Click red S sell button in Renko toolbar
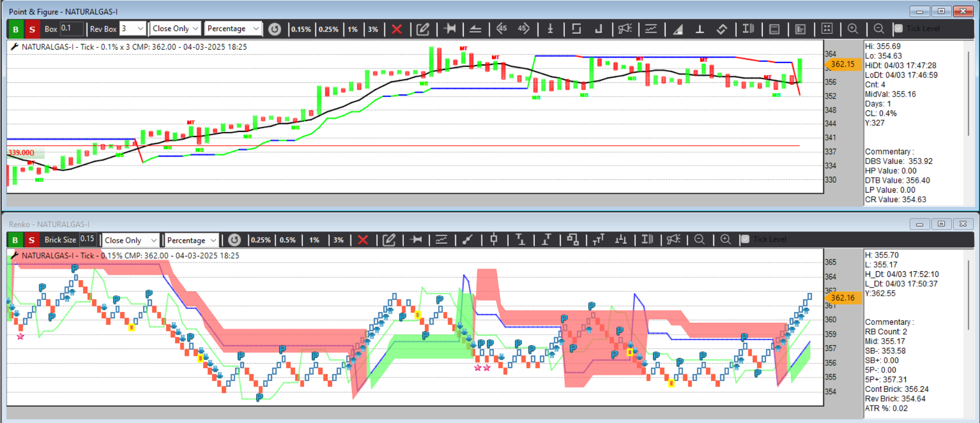Viewport: 980px width, 423px height. [x=31, y=240]
